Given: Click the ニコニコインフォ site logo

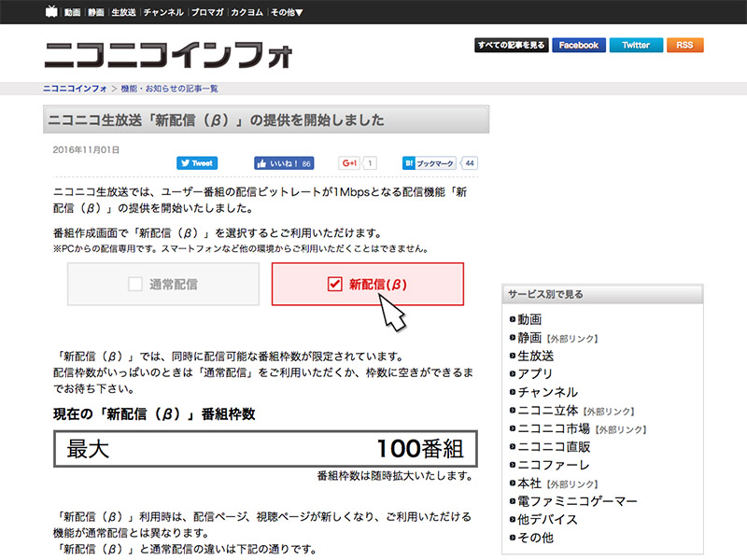Looking at the screenshot, I should (x=168, y=55).
